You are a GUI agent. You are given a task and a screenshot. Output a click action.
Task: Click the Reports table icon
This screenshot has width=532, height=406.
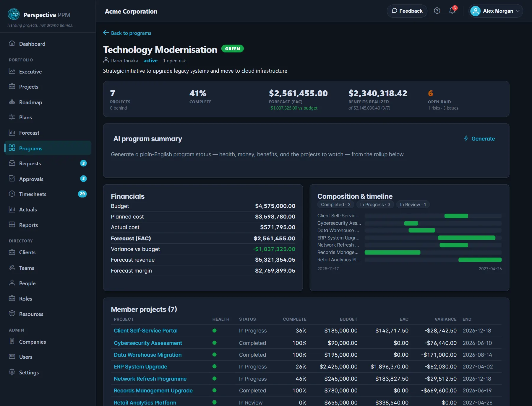12,225
